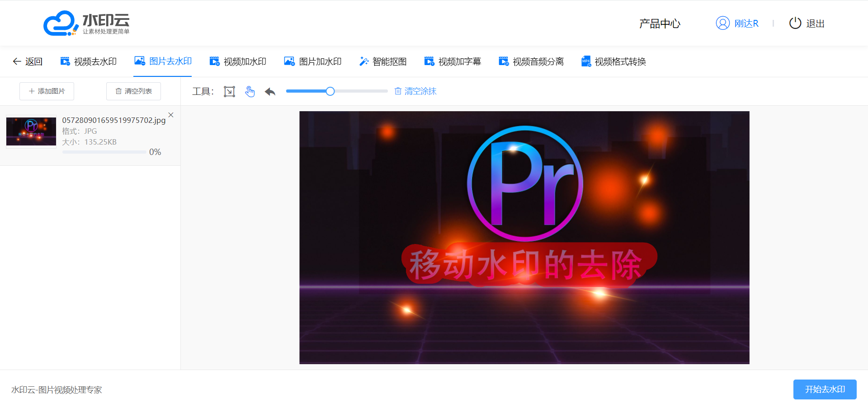Click the Pr logo preview image
This screenshot has height=408, width=868.
pyautogui.click(x=524, y=238)
